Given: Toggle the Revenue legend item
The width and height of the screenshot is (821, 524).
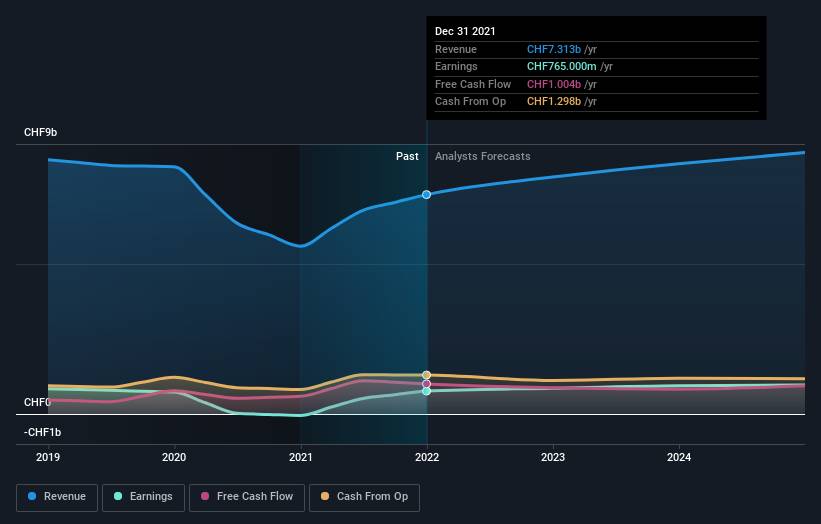Looking at the screenshot, I should [x=57, y=497].
